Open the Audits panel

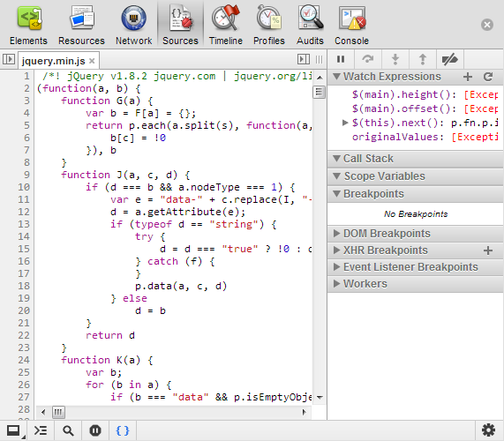point(310,25)
